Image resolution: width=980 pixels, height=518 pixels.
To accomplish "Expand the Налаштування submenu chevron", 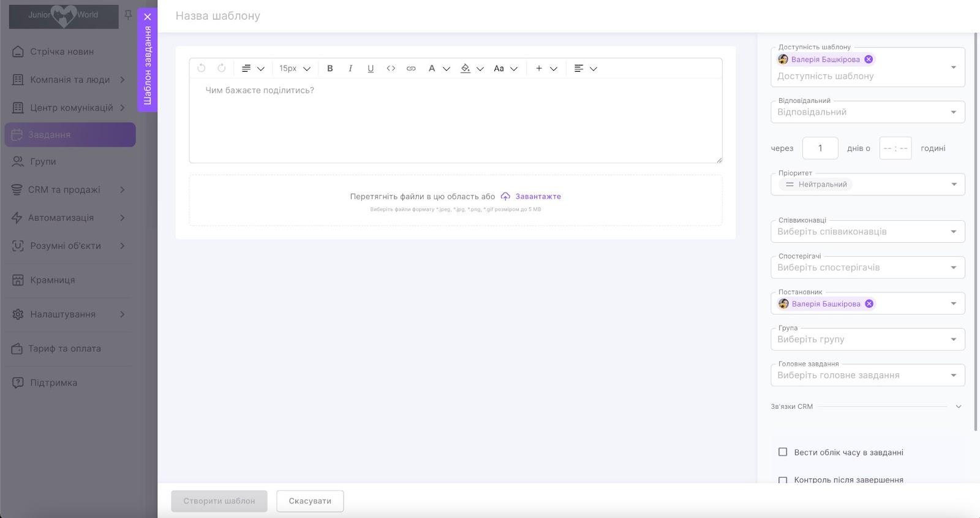I will pyautogui.click(x=123, y=314).
